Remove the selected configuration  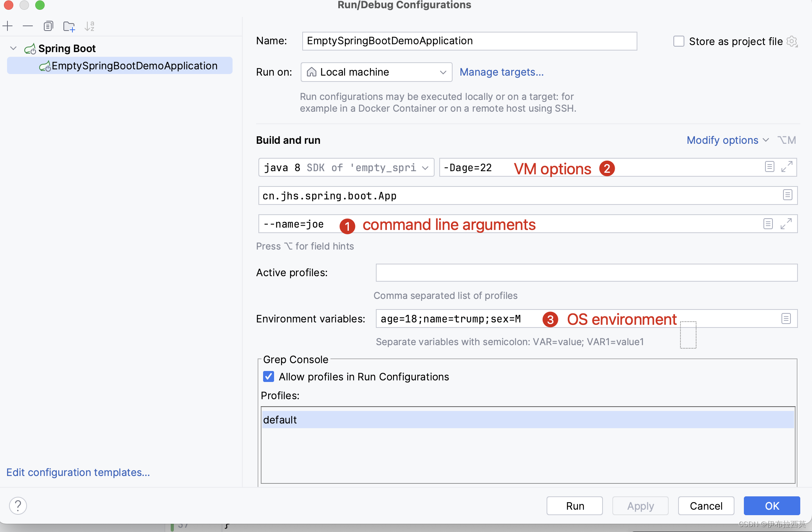[x=28, y=26]
